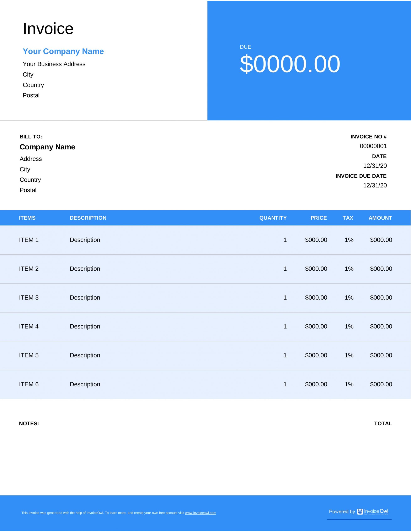Select Your Business Address line

click(x=54, y=64)
